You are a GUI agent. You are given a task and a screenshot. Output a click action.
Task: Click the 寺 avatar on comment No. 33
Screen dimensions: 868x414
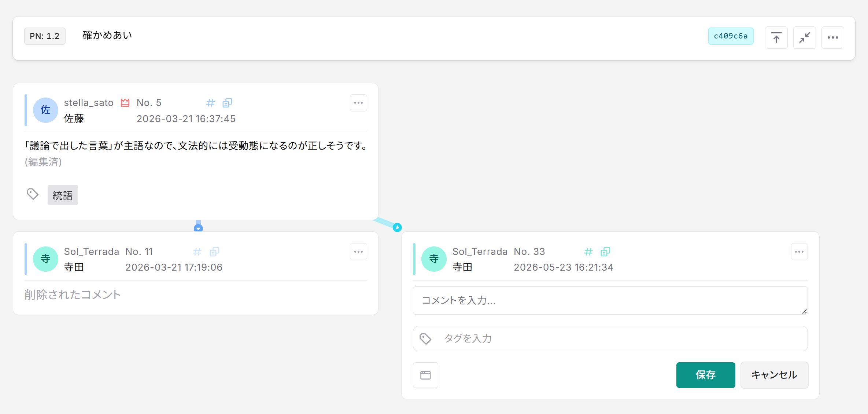[434, 259]
